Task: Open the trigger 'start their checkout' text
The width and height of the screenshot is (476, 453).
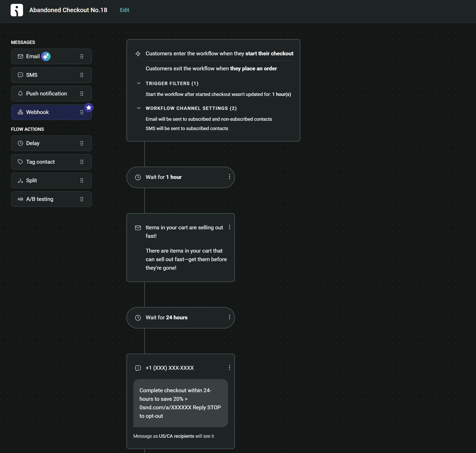Action: (x=269, y=54)
